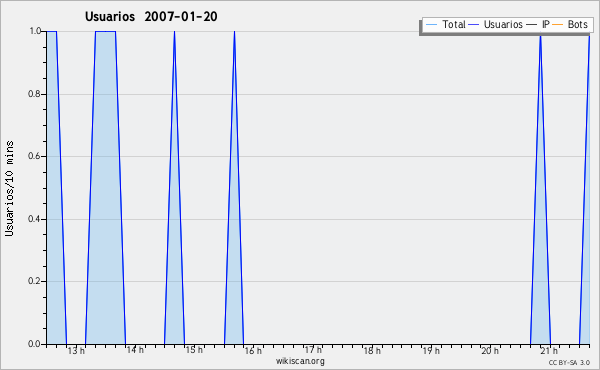Click the '0.6' y-axis value
The image size is (600, 370).
35,156
